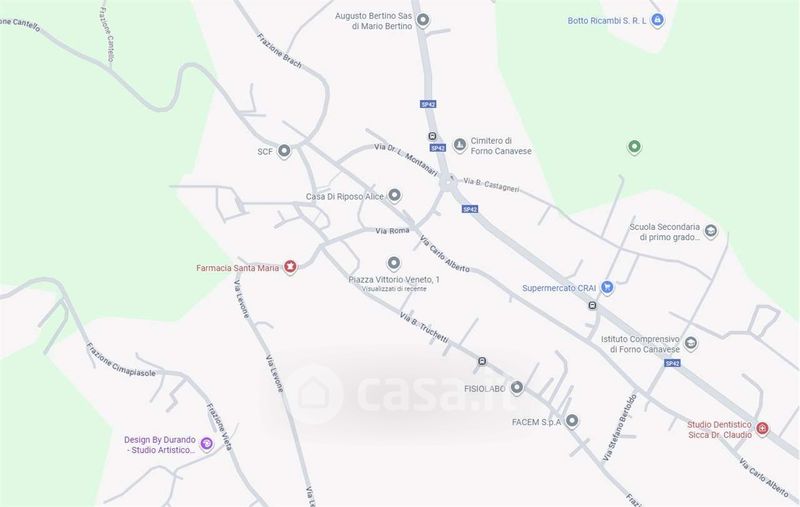Select the Design By Durando purple marker
Image resolution: width=800 pixels, height=507 pixels.
[207, 444]
